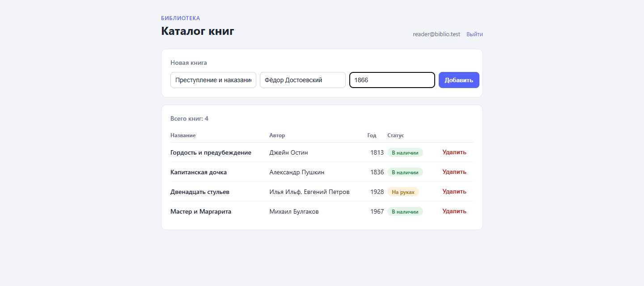Click the Автор column header

click(277, 135)
